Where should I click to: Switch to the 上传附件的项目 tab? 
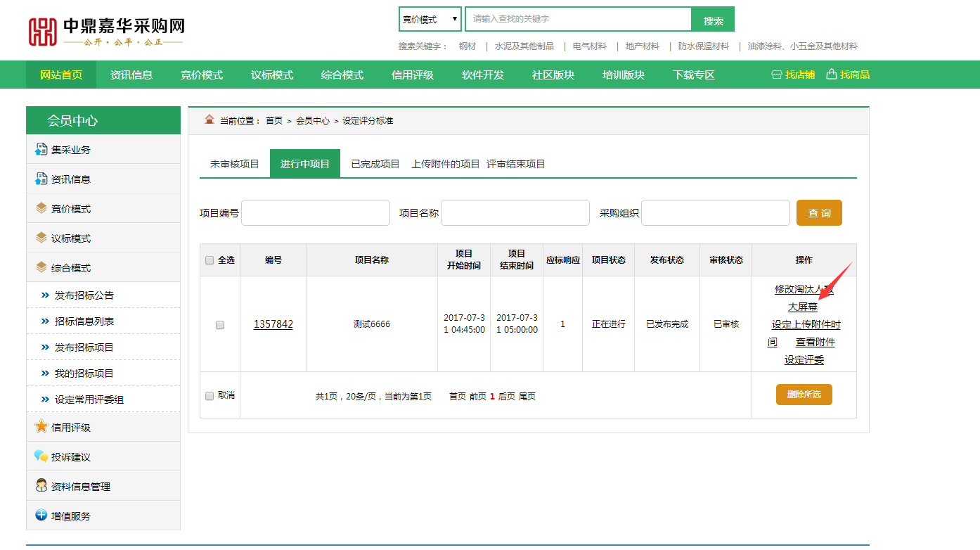point(446,164)
